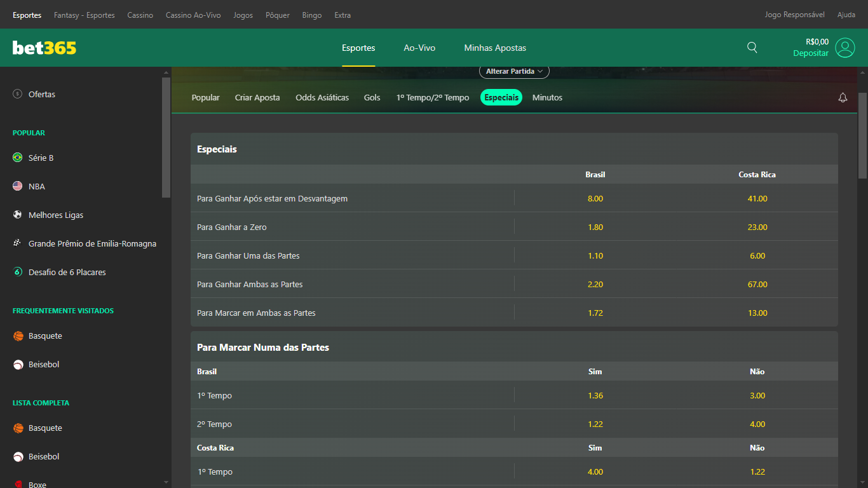The height and width of the screenshot is (488, 868).
Task: Select Costa Rica 1º Tempo Sim 4.00
Action: [x=595, y=471]
